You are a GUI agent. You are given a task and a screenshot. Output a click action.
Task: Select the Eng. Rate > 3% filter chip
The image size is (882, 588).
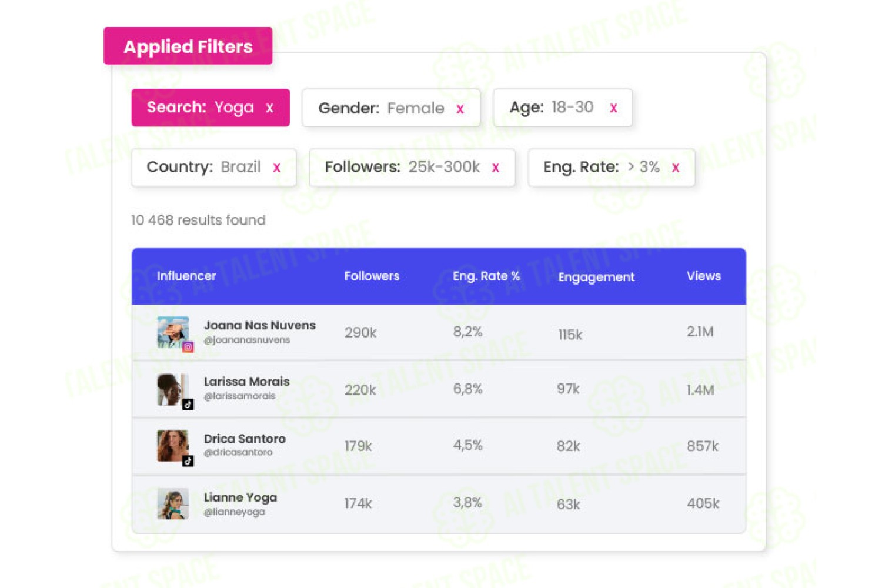pyautogui.click(x=612, y=168)
